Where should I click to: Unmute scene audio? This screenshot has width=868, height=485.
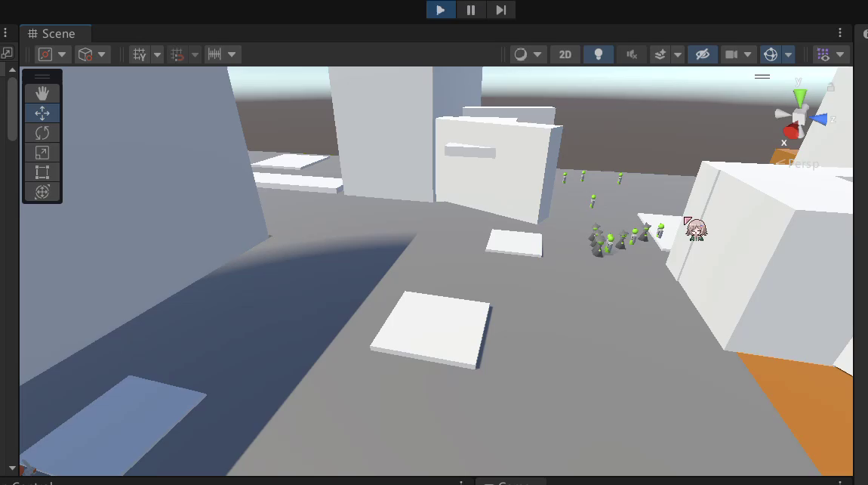(632, 54)
